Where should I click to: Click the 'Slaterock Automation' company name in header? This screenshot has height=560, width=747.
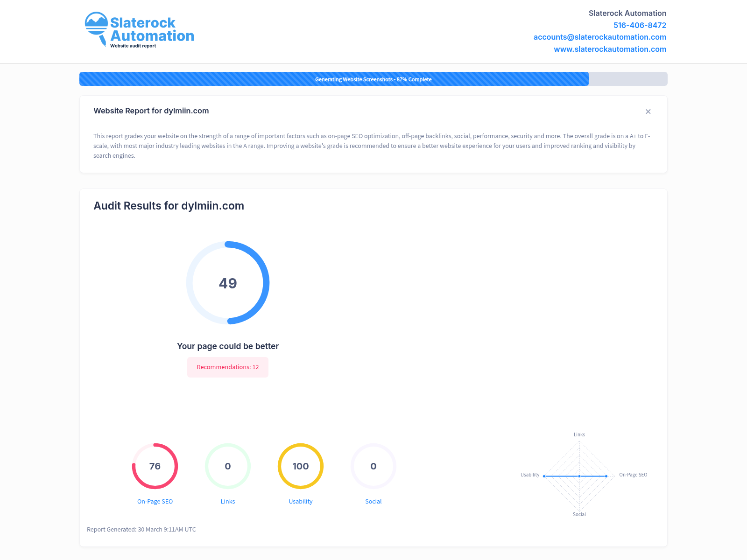[x=627, y=13]
